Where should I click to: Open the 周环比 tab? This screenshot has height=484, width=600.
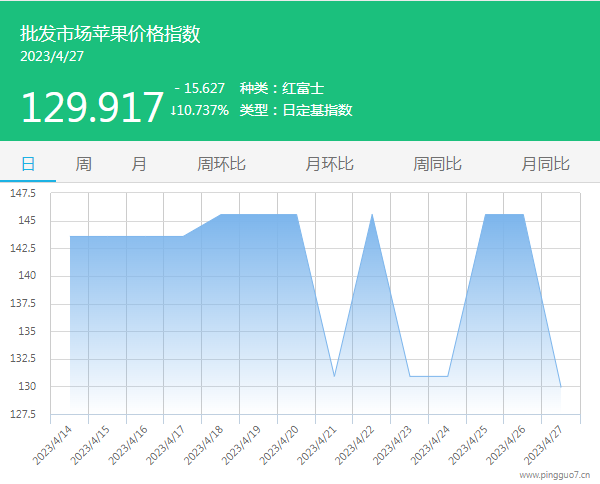pyautogui.click(x=221, y=164)
